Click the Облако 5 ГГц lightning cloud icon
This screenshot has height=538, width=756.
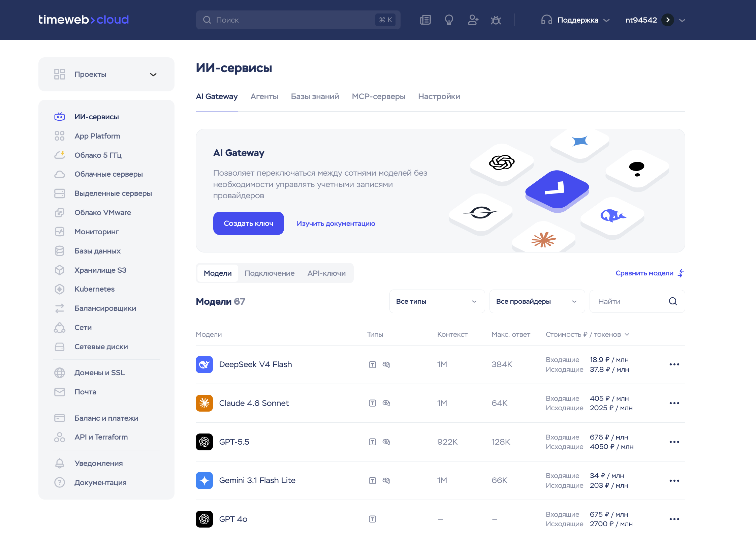click(x=60, y=155)
